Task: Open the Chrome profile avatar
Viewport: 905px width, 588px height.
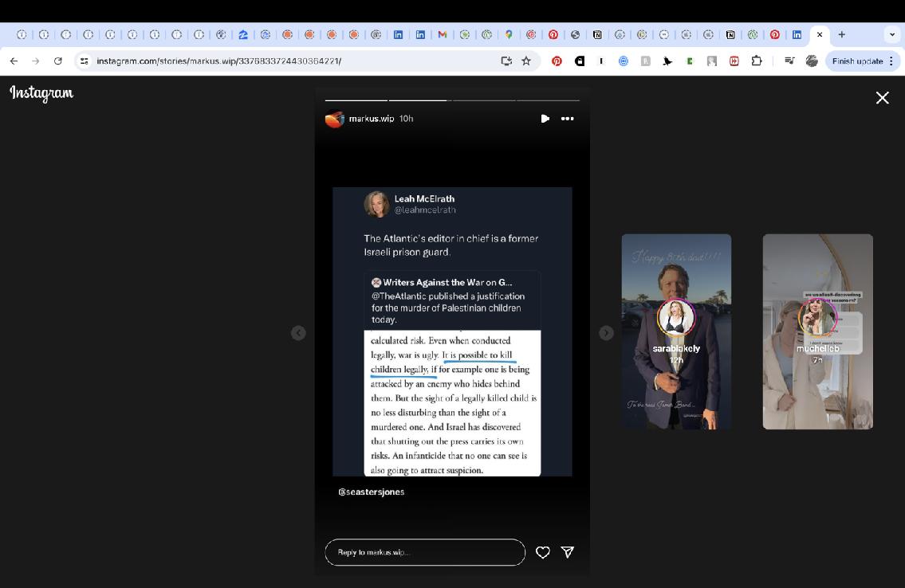Action: tap(812, 61)
